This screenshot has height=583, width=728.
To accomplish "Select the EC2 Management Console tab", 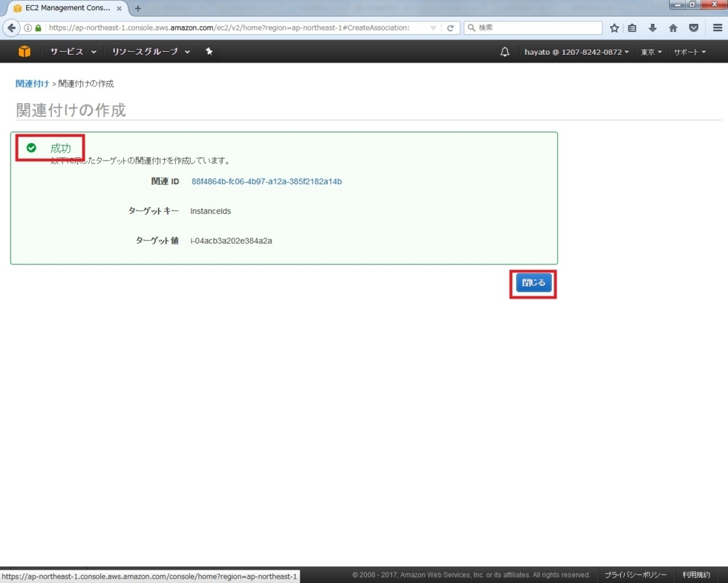I will coord(68,8).
